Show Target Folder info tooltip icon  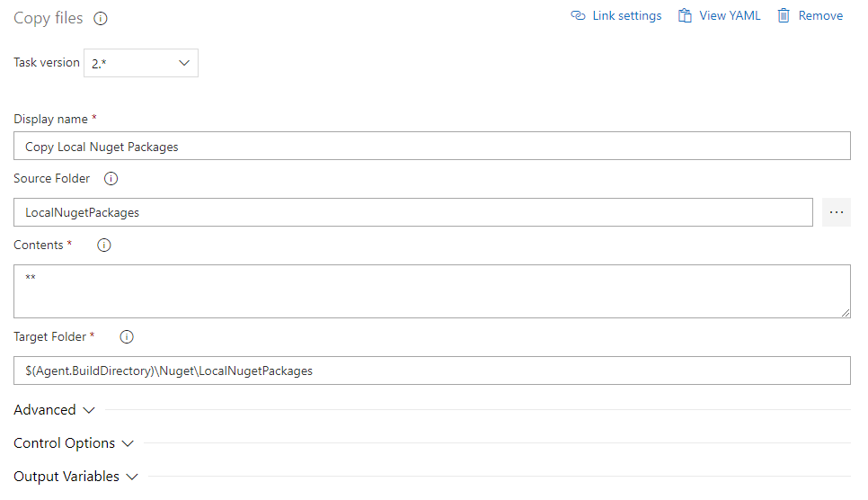pos(127,336)
